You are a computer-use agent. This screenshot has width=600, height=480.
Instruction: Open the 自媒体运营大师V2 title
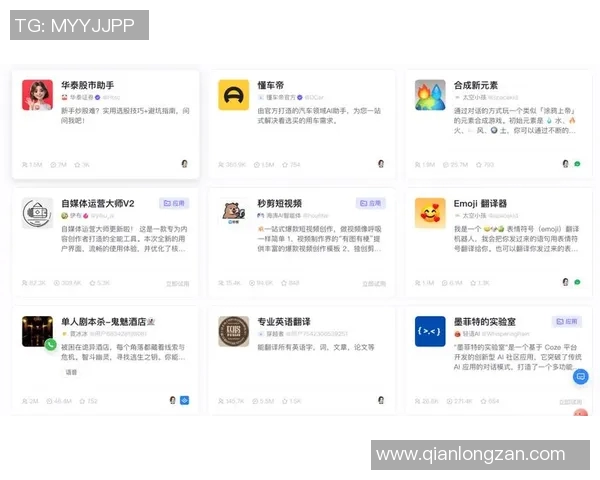point(98,203)
